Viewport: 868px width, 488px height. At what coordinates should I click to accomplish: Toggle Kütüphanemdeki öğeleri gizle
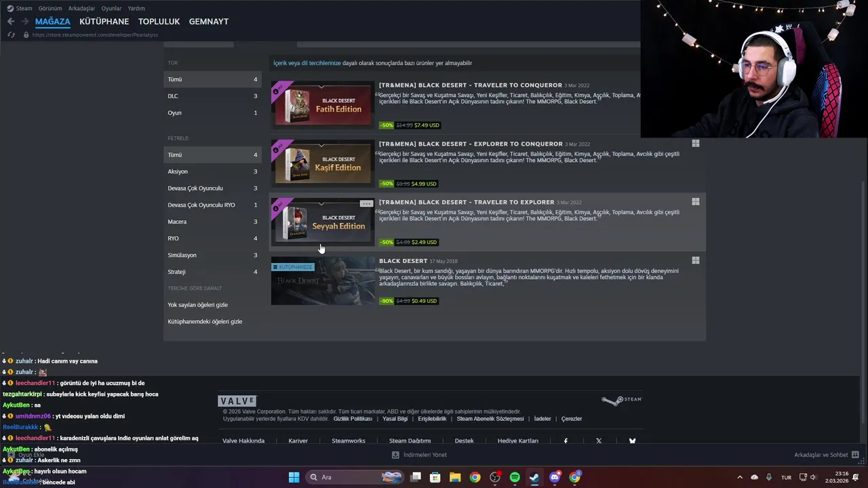point(205,321)
